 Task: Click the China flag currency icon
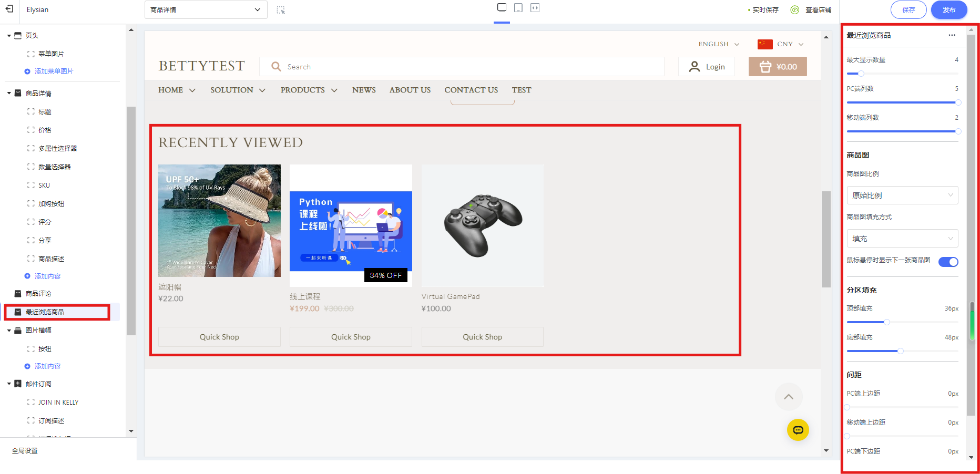765,44
